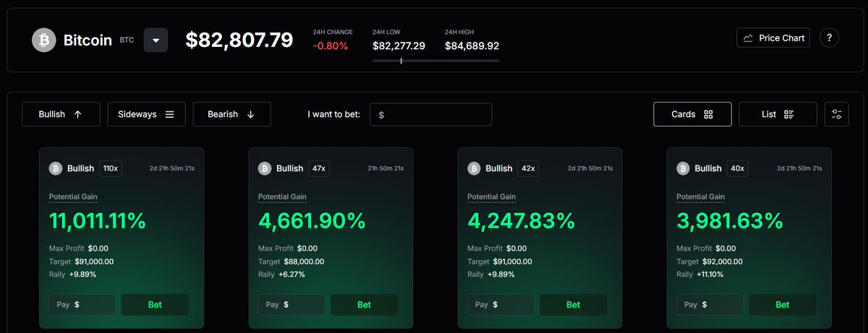868x333 pixels.
Task: Click Target $92,000.00 on 40x card
Action: (709, 261)
